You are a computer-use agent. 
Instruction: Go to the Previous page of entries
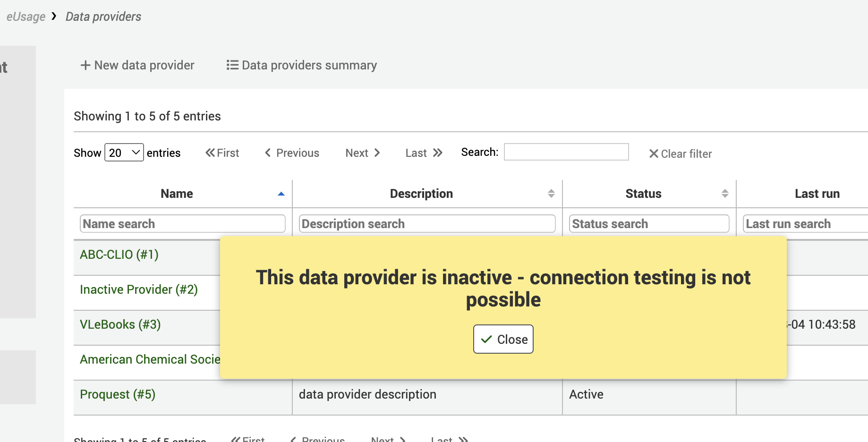291,153
